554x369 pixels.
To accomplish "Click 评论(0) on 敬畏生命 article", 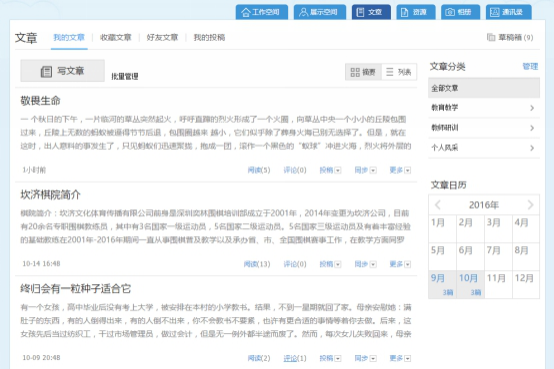I will coord(295,170).
